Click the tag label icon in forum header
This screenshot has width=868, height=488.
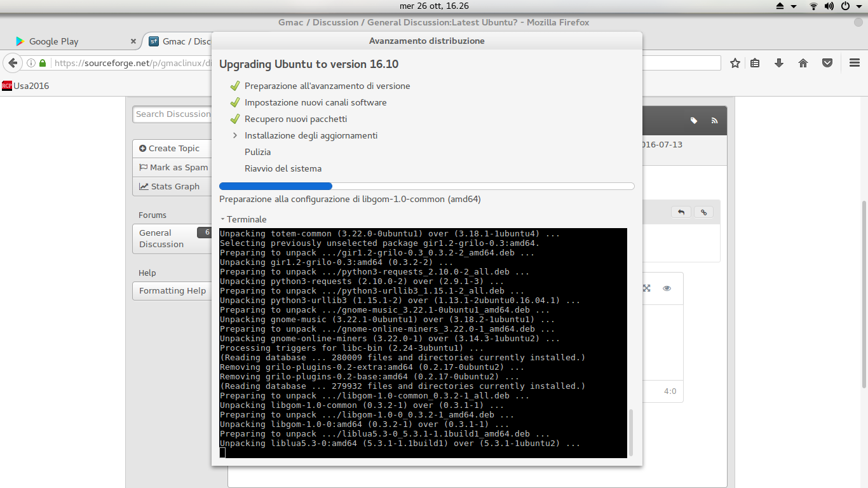click(x=694, y=121)
